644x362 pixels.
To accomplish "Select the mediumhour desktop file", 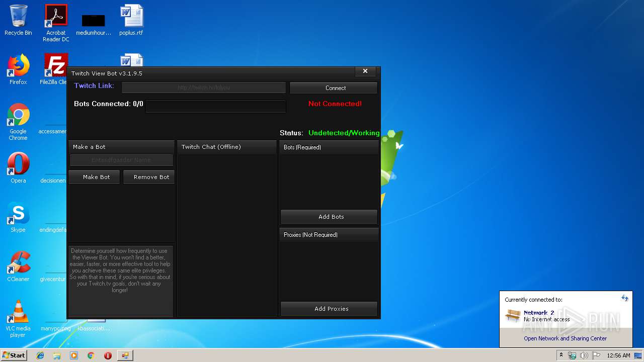I will tap(94, 23).
